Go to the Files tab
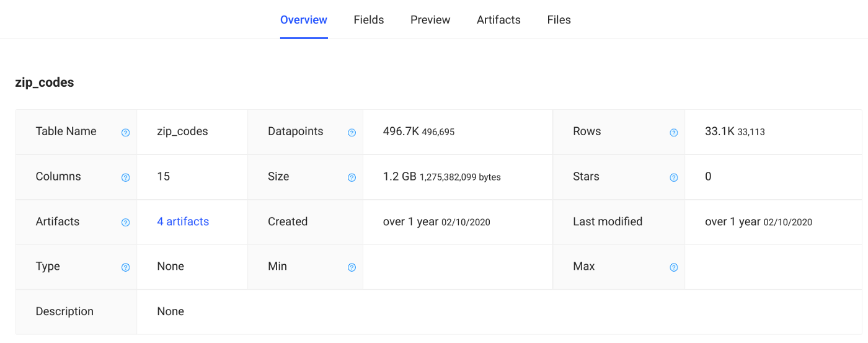Screen dimensions: 868x343 click(x=559, y=20)
